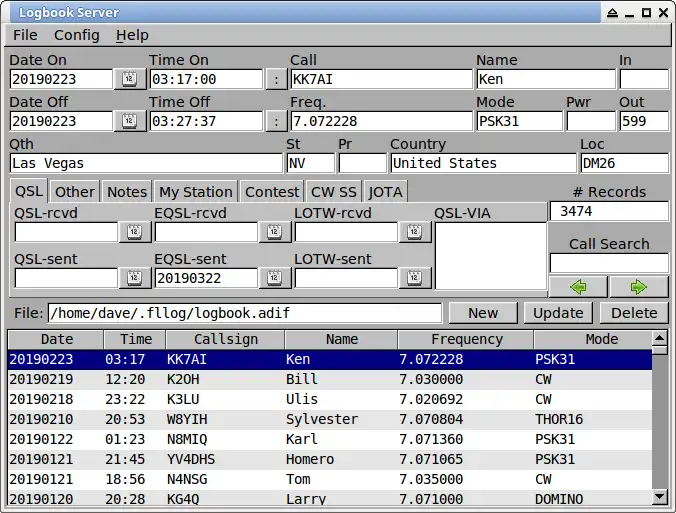Click the EQSL-rcvd calendar icon
The image size is (676, 513).
point(274,232)
